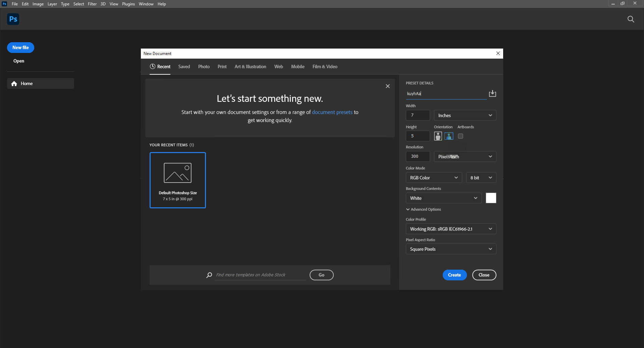Viewport: 644px width, 348px height.
Task: Open the Background Contents White dropdown
Action: pyautogui.click(x=443, y=198)
